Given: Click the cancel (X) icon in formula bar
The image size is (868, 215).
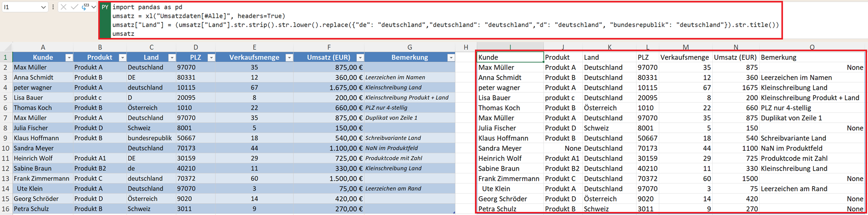Looking at the screenshot, I should click(x=64, y=7).
